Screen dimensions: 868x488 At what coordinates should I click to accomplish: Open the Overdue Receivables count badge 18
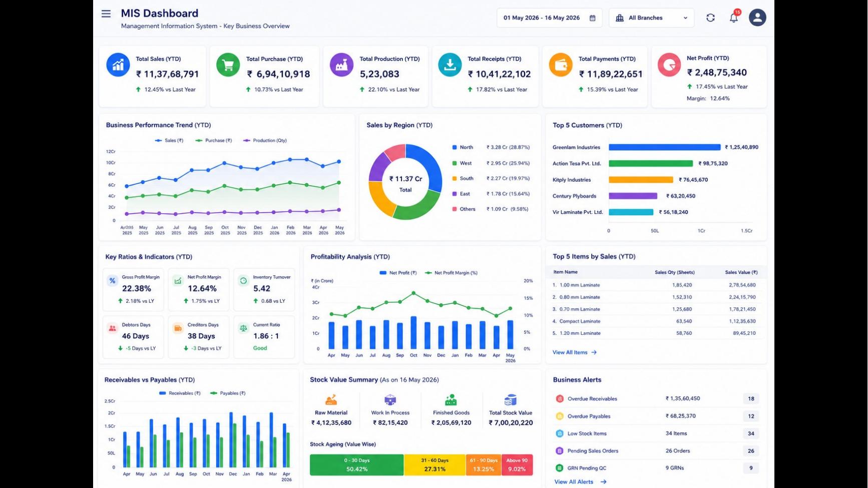pos(751,399)
